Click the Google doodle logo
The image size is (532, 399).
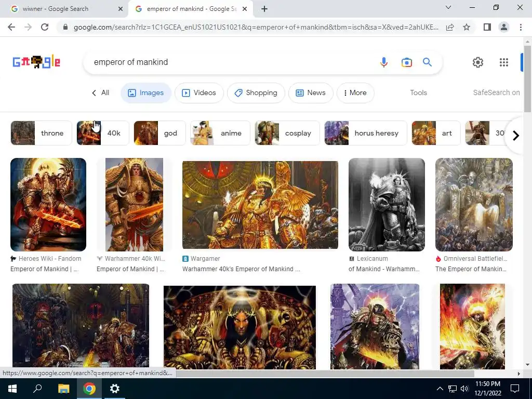[x=36, y=62]
